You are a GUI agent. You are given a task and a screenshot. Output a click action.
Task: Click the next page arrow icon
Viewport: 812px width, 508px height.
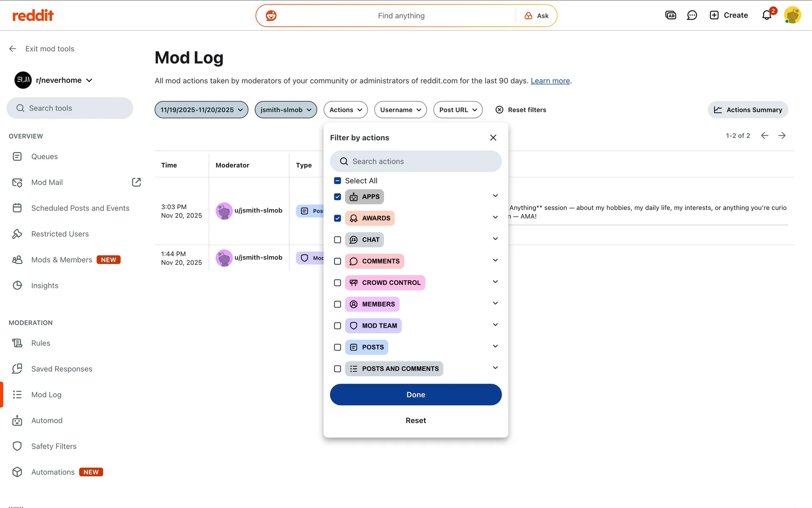(782, 135)
